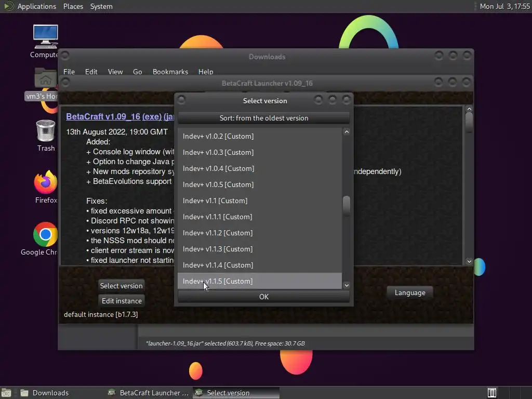The image size is (532, 399).
Task: Select Indev+ v1.1 [Custom]
Action: (260, 201)
